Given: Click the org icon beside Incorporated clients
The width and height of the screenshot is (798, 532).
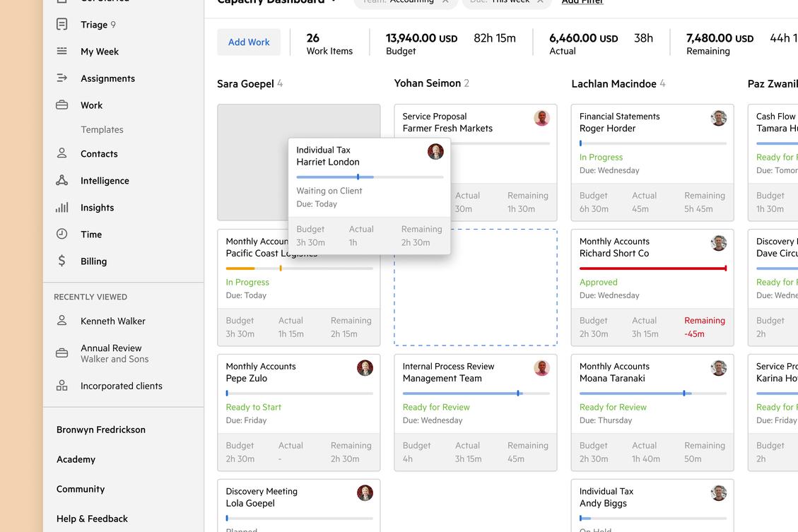Looking at the screenshot, I should coord(61,386).
